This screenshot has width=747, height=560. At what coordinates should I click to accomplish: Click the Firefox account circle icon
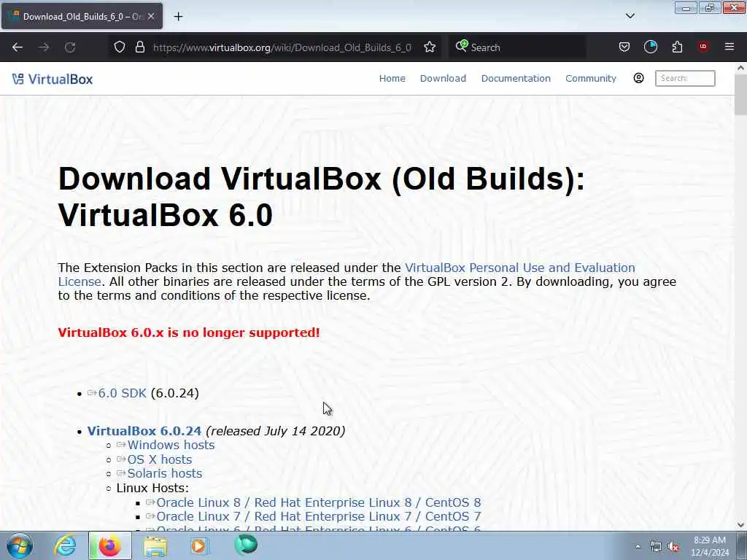coord(650,47)
